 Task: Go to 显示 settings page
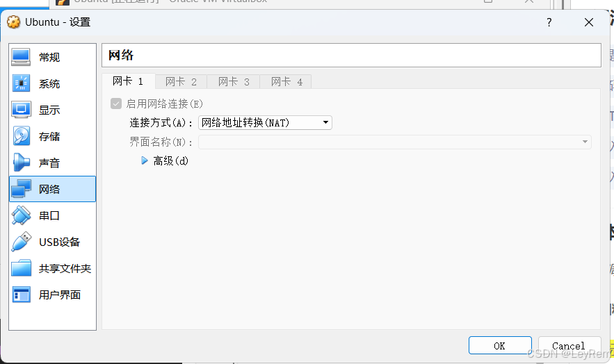pos(52,110)
